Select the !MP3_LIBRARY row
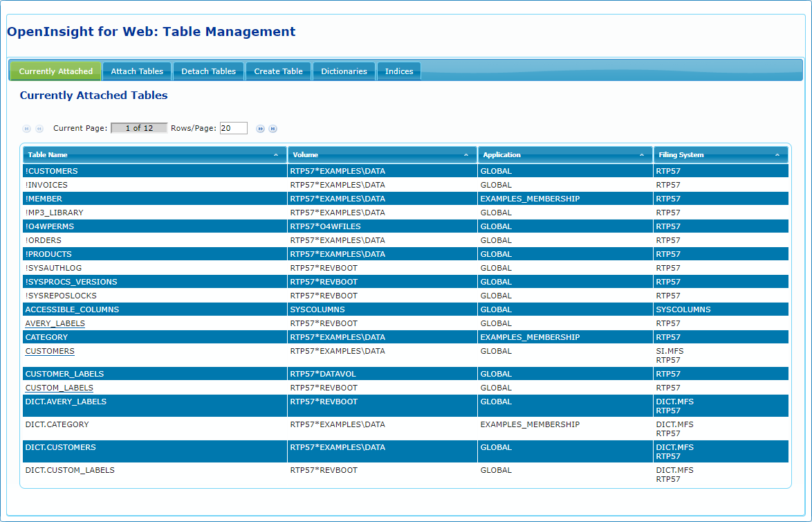 [405, 213]
